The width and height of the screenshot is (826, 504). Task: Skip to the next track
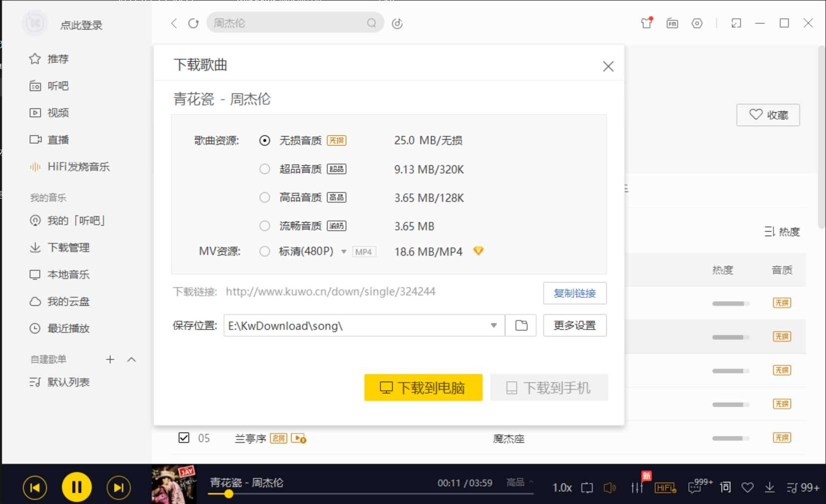point(119,488)
